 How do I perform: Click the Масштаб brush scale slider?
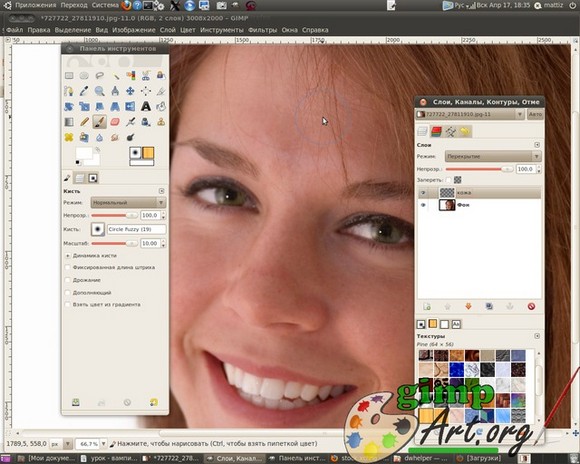click(x=115, y=243)
